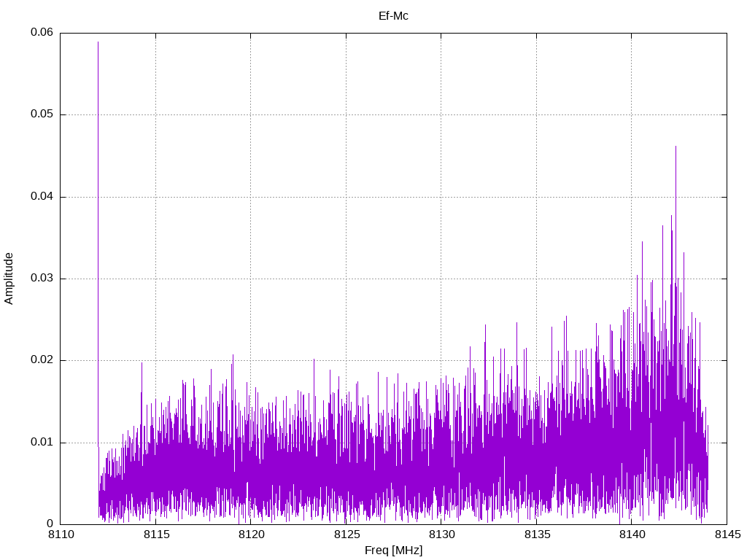
Task: Click the 0.05 y-axis tick label
Action: click(x=42, y=114)
